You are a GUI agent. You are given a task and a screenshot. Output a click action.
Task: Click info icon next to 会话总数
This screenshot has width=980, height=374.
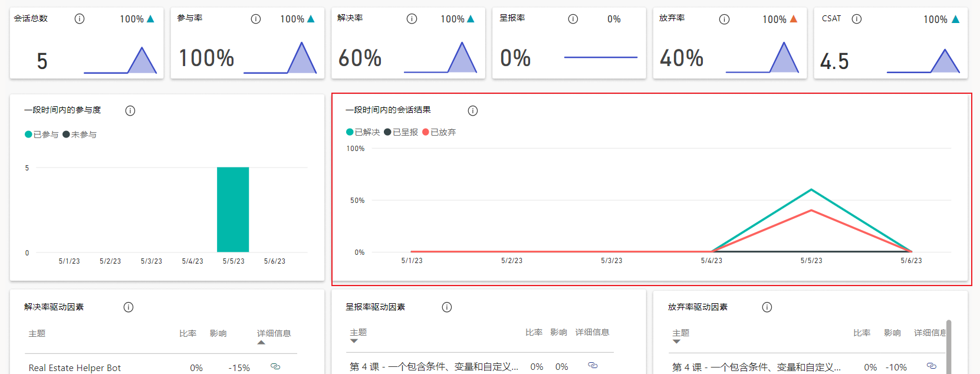click(80, 19)
